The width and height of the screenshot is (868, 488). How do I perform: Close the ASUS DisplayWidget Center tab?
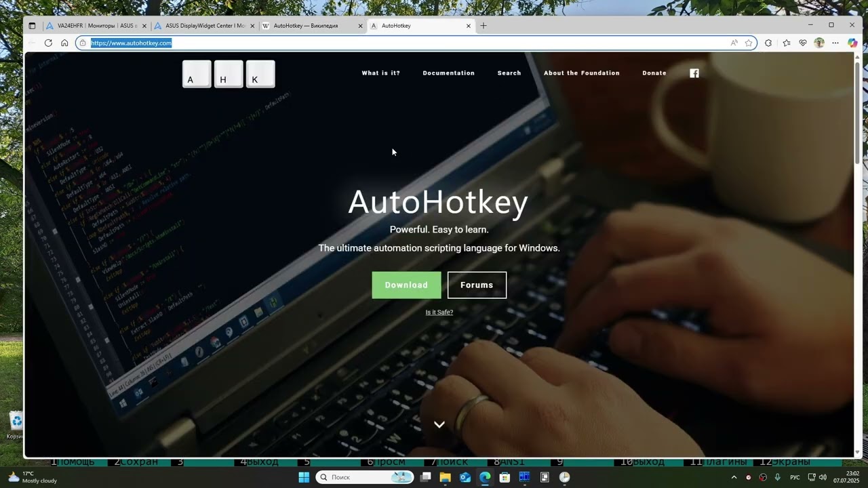(252, 26)
